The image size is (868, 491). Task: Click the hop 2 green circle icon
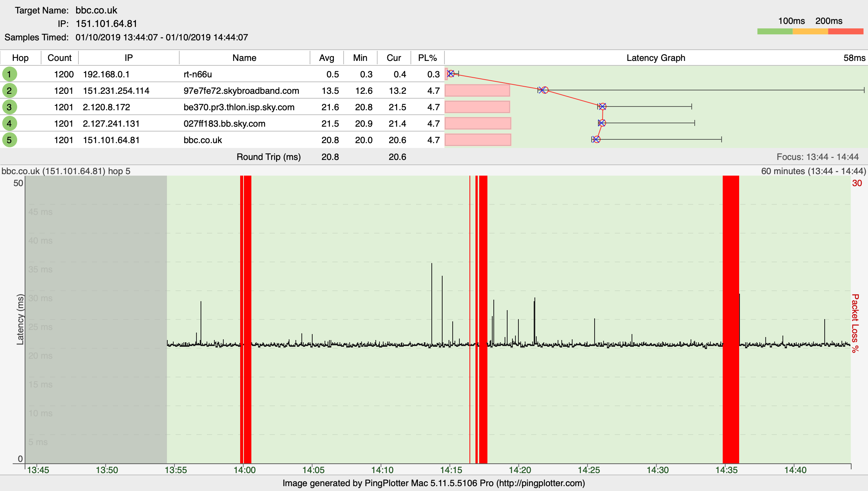(x=9, y=90)
